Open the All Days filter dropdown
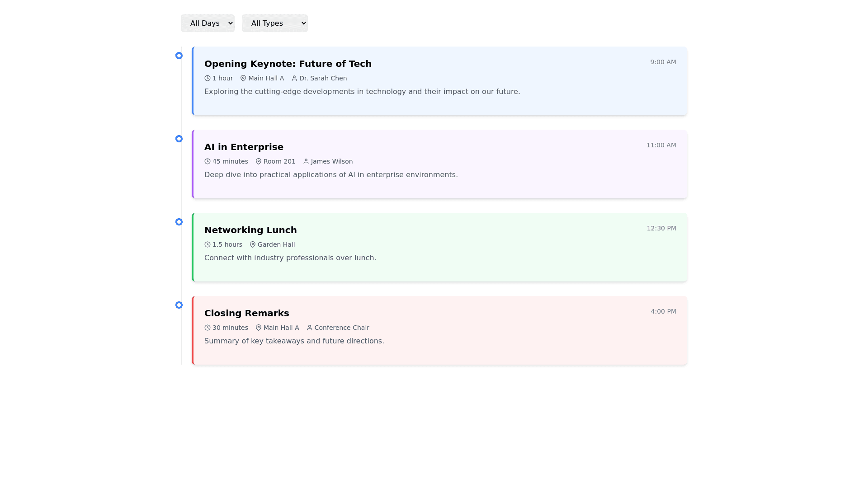The width and height of the screenshot is (868, 488). 208,23
